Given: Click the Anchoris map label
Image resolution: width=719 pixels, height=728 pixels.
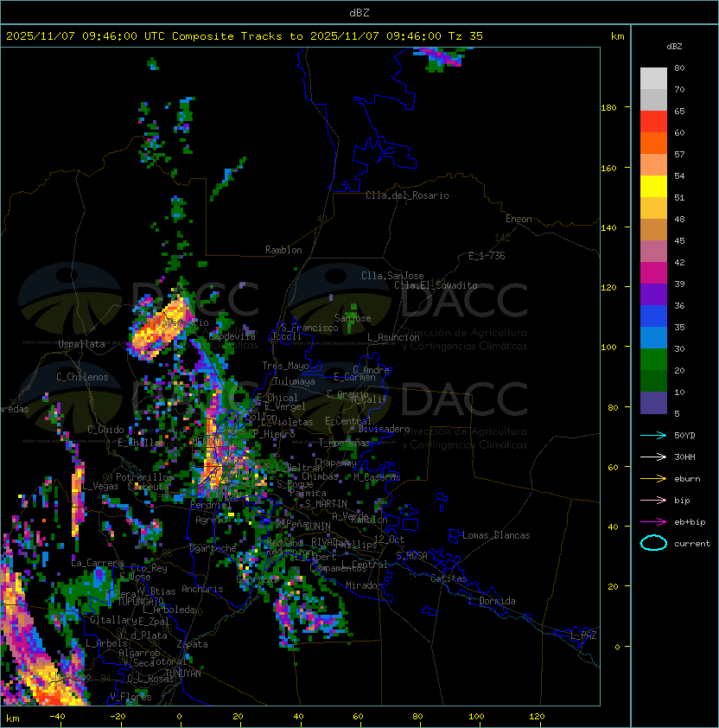Looking at the screenshot, I should point(202,589).
